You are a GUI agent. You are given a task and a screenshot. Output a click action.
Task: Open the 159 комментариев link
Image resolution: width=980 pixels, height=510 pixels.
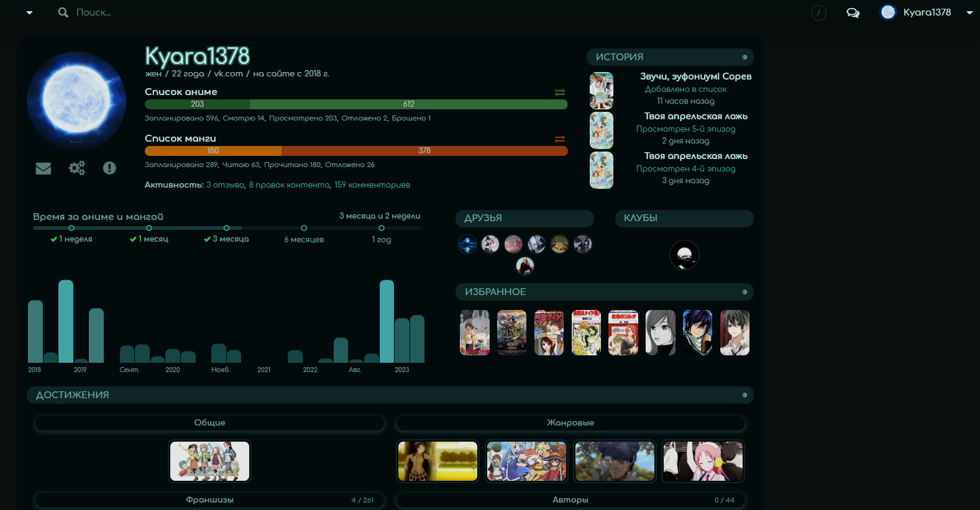pos(372,185)
